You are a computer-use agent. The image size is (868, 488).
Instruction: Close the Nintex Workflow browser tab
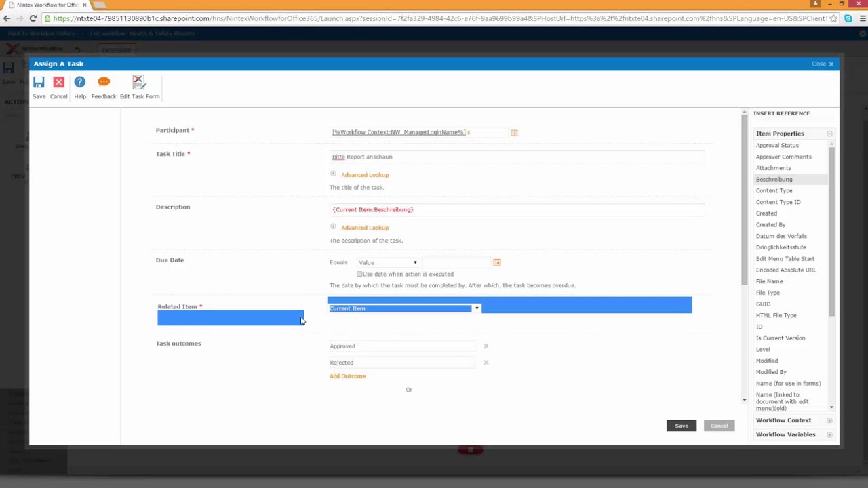coord(85,5)
